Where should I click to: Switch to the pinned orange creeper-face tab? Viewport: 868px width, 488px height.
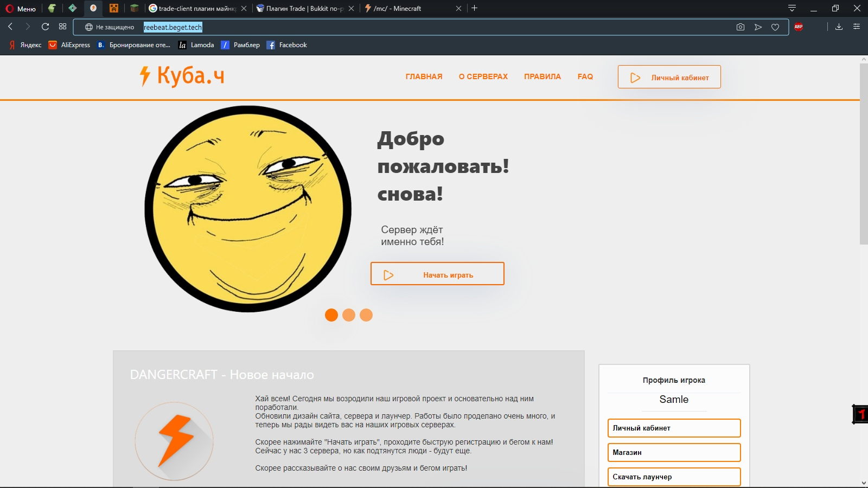pos(113,8)
